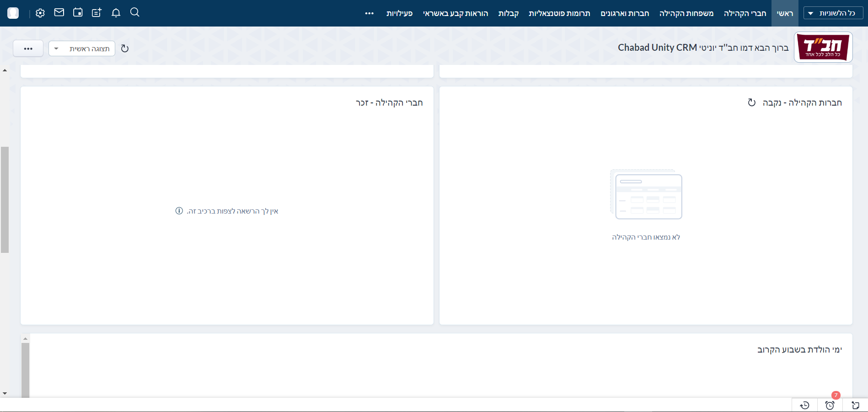Viewport: 868px width, 412px height.
Task: Open the reminders alarm icon with badge
Action: click(x=830, y=405)
